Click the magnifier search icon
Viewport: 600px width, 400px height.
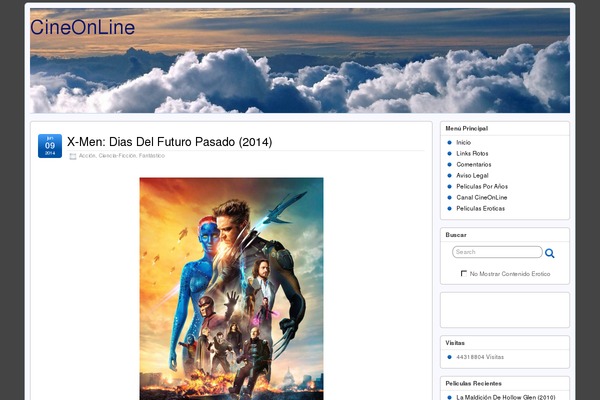(x=549, y=253)
